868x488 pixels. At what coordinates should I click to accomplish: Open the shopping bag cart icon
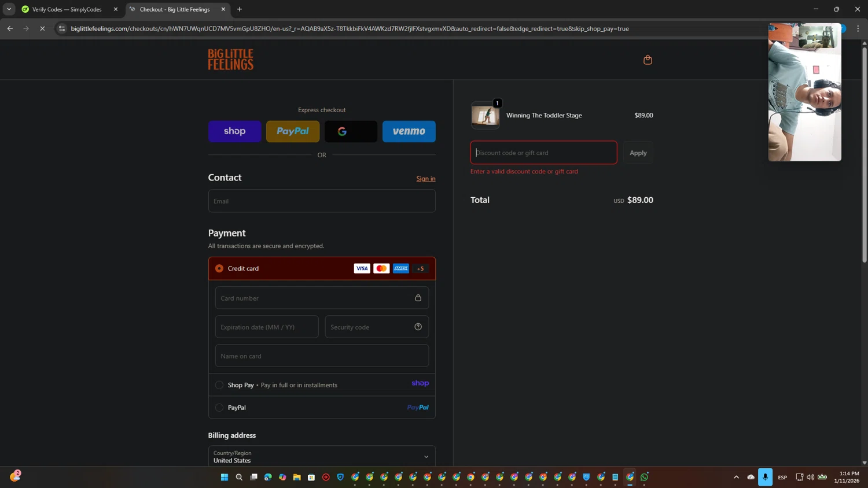(648, 60)
